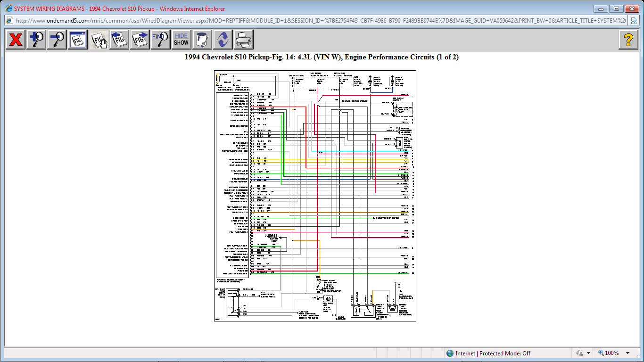This screenshot has height=362, width=644.
Task: Close the Internet Explorer window
Action: click(x=632, y=8)
